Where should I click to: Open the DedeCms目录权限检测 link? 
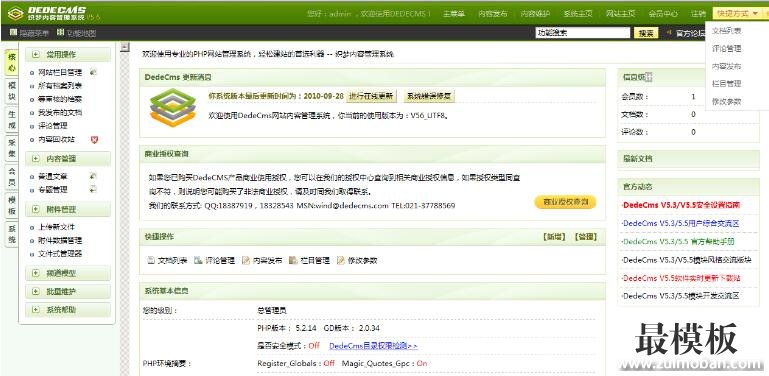(374, 346)
